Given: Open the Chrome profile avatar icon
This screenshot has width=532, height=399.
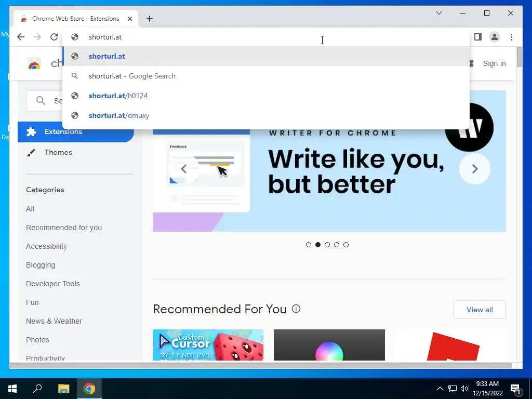Looking at the screenshot, I should pyautogui.click(x=495, y=37).
